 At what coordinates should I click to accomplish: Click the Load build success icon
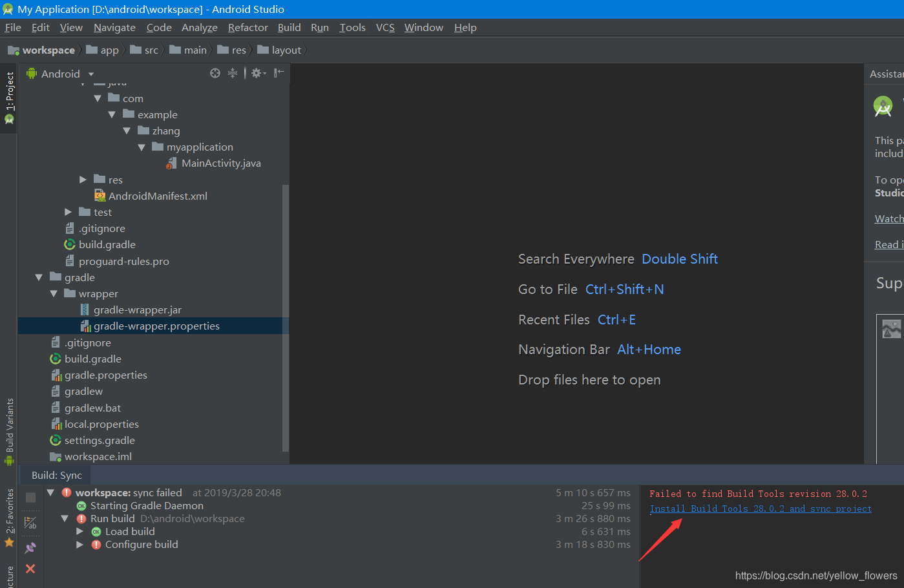96,532
